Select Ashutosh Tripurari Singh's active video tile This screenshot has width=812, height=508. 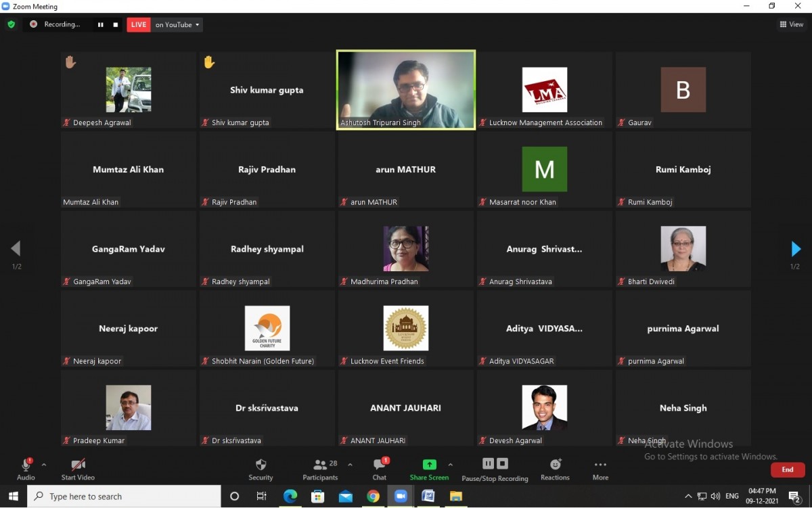[x=406, y=89]
